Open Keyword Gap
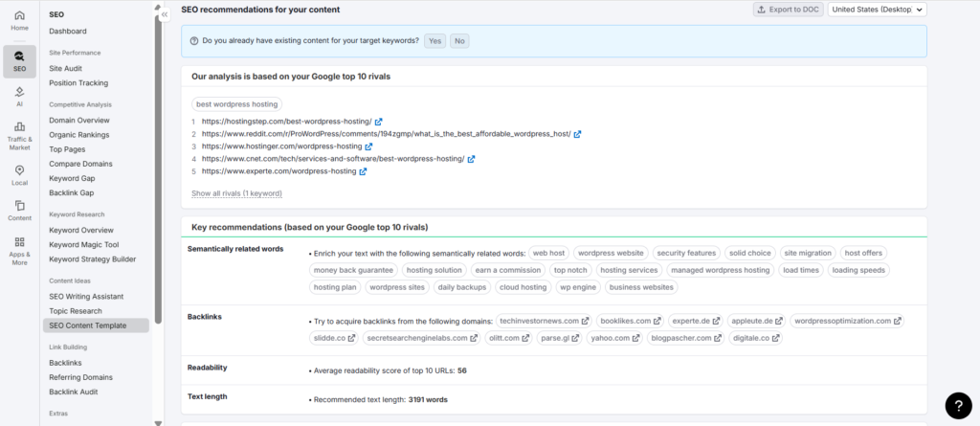The image size is (980, 426). [x=72, y=178]
